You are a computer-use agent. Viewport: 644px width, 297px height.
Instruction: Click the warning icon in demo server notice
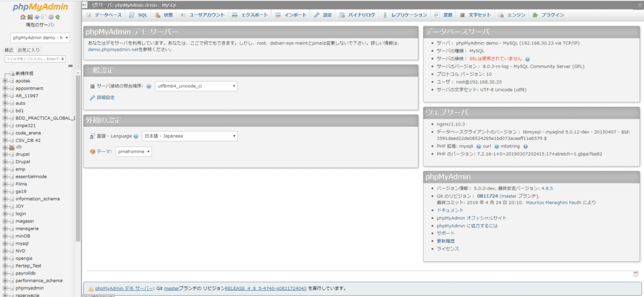pos(90,288)
